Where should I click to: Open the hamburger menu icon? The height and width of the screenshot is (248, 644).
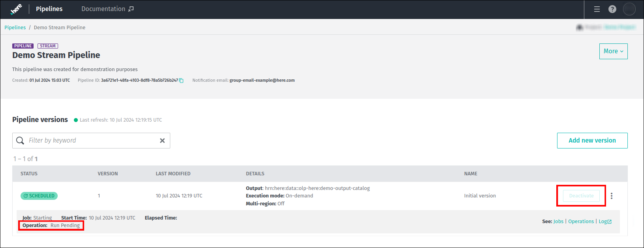(x=597, y=9)
